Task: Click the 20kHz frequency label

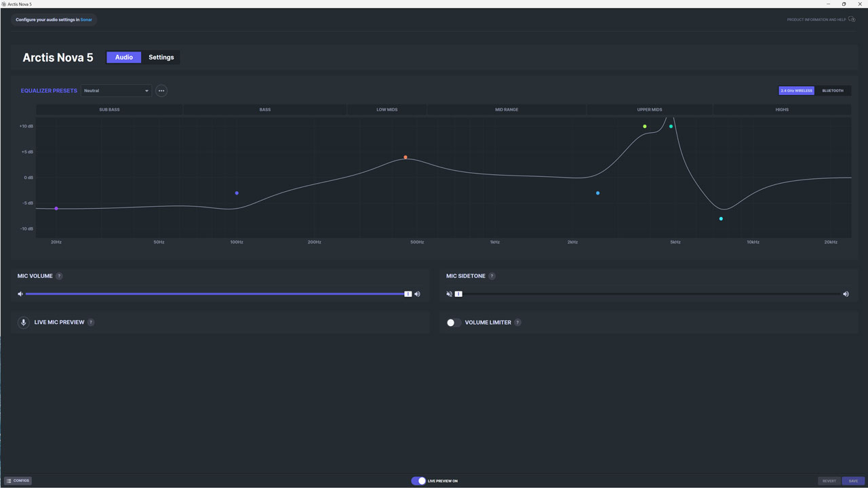Action: click(x=831, y=242)
